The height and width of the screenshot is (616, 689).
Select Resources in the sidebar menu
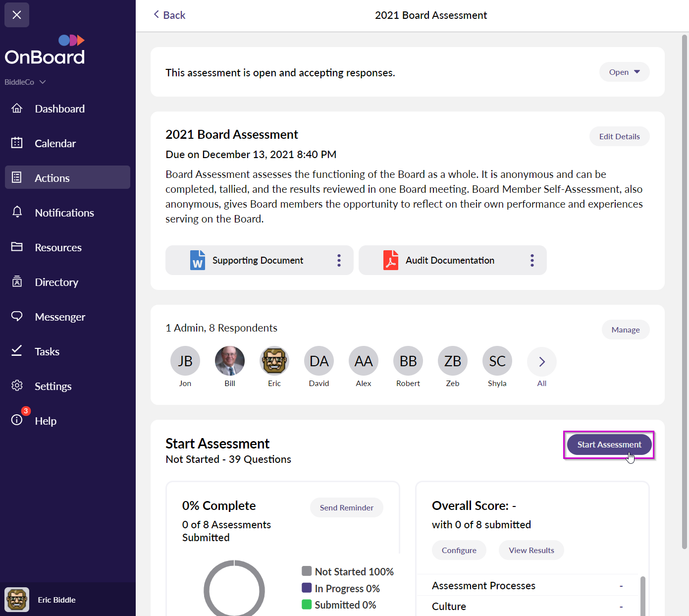[x=58, y=247]
